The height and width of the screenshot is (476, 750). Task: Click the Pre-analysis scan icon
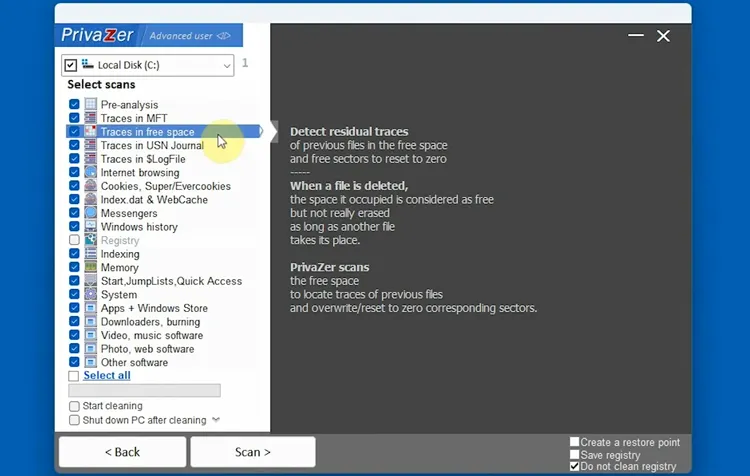pyautogui.click(x=90, y=104)
